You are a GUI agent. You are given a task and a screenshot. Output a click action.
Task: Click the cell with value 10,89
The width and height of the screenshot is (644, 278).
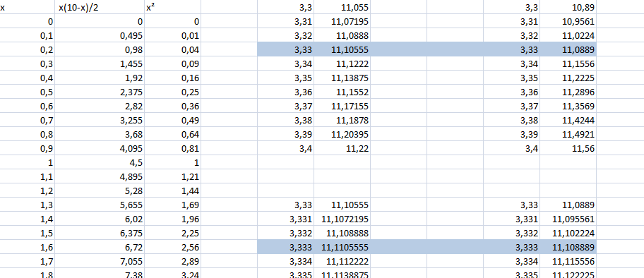(x=568, y=7)
